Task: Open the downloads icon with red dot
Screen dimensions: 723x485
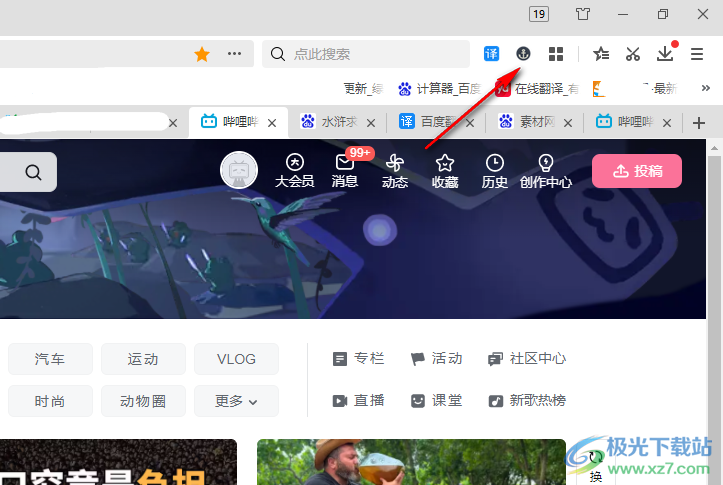Action: click(x=665, y=54)
